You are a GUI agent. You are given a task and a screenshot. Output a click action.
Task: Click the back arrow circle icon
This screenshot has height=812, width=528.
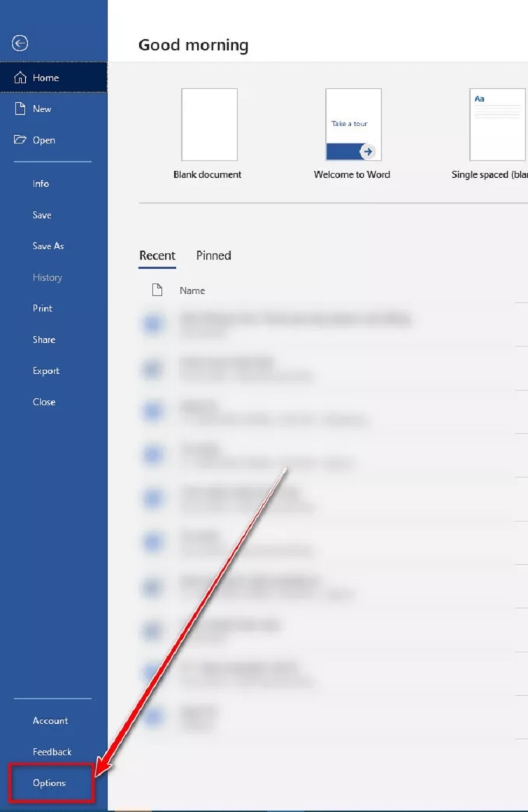(20, 43)
